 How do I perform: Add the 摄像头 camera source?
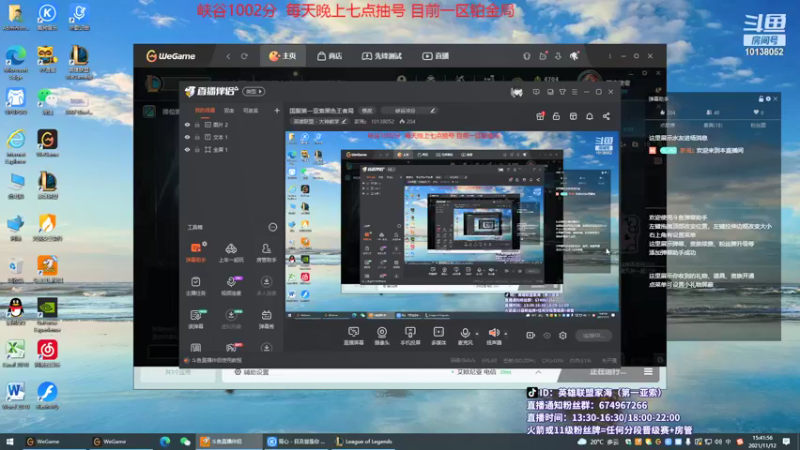point(382,336)
